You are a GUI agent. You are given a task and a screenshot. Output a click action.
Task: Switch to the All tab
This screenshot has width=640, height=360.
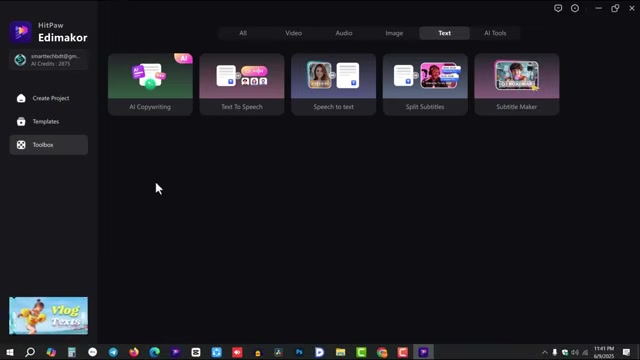tap(243, 33)
